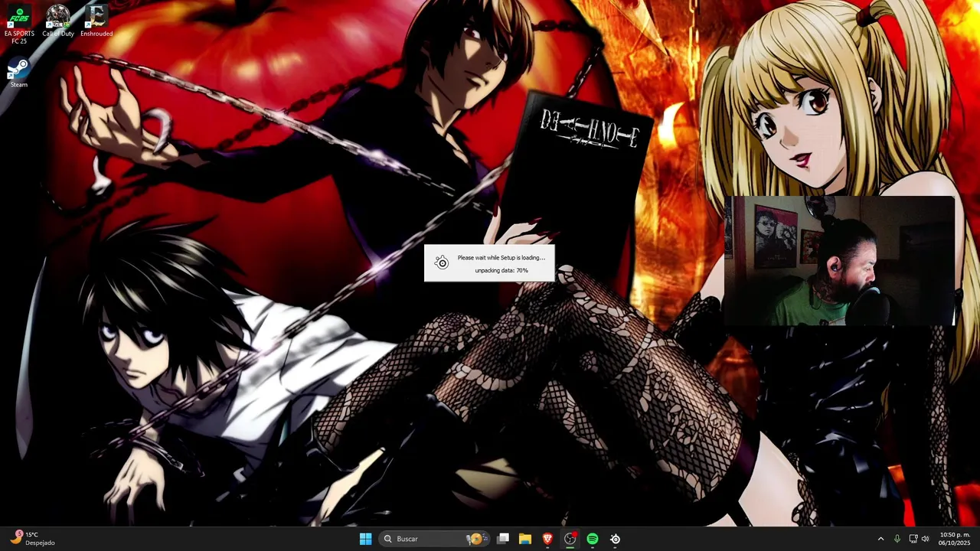Click the green microphone tray icon

coord(897,539)
